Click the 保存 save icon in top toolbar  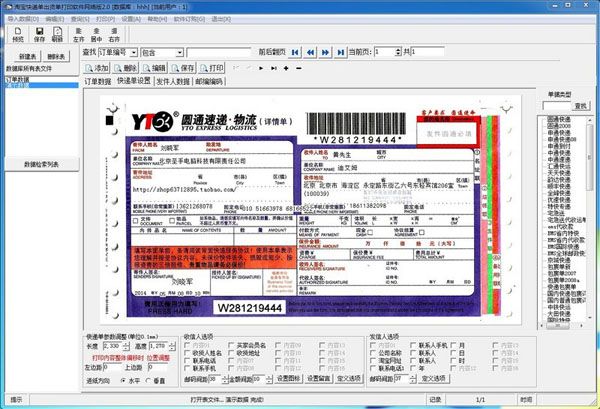tap(38, 35)
